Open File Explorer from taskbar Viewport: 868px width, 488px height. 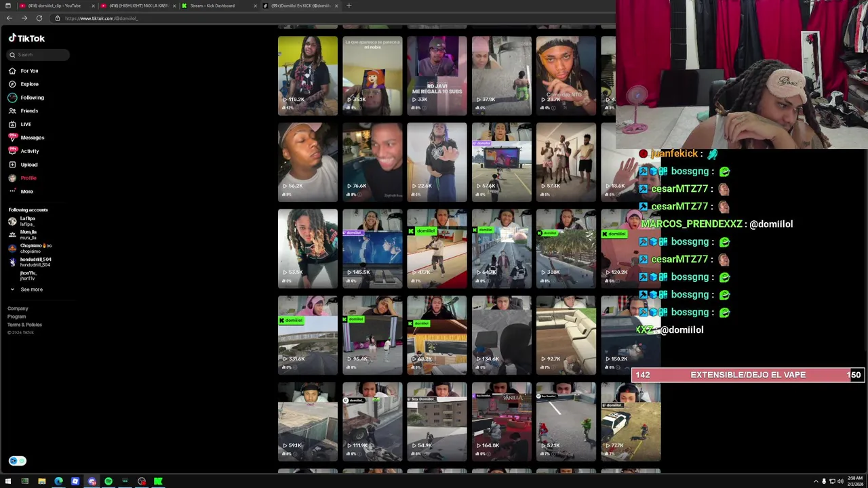(x=41, y=481)
